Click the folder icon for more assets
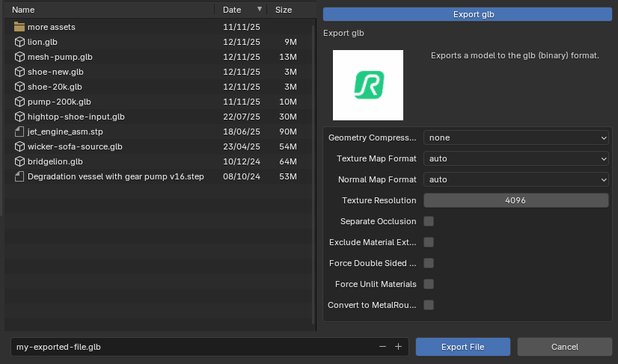The image size is (618, 364). (x=19, y=27)
